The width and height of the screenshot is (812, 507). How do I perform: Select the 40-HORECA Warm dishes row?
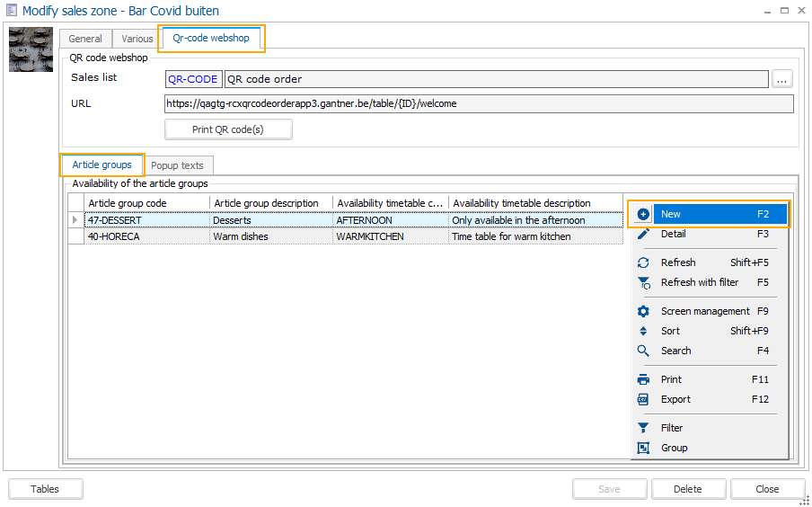(x=269, y=236)
